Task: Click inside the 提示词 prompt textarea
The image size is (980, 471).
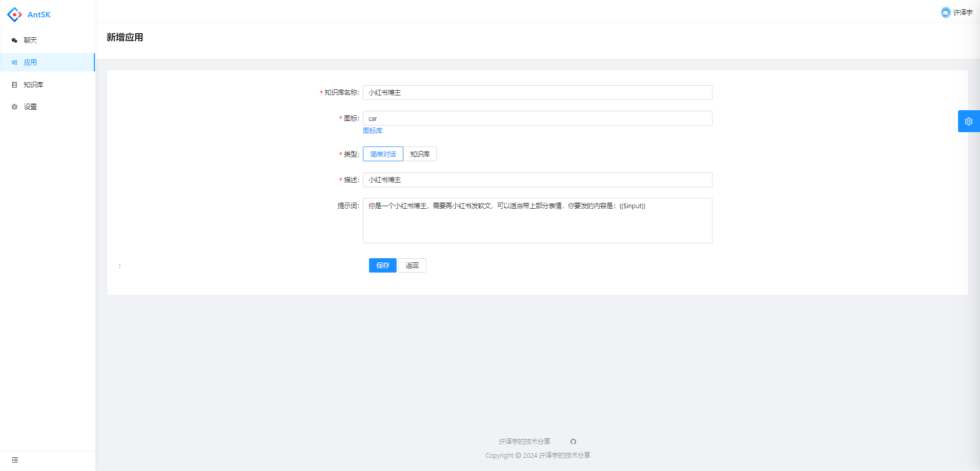Action: [x=537, y=220]
